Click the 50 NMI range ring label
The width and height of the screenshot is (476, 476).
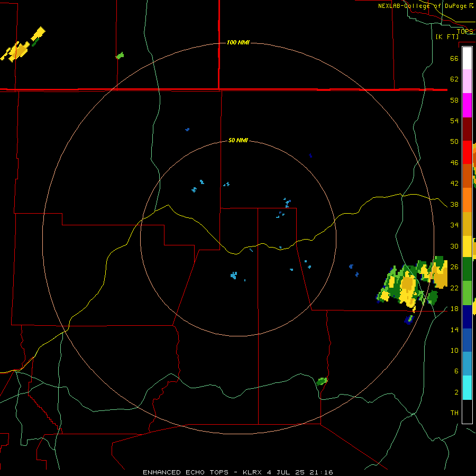(x=238, y=140)
